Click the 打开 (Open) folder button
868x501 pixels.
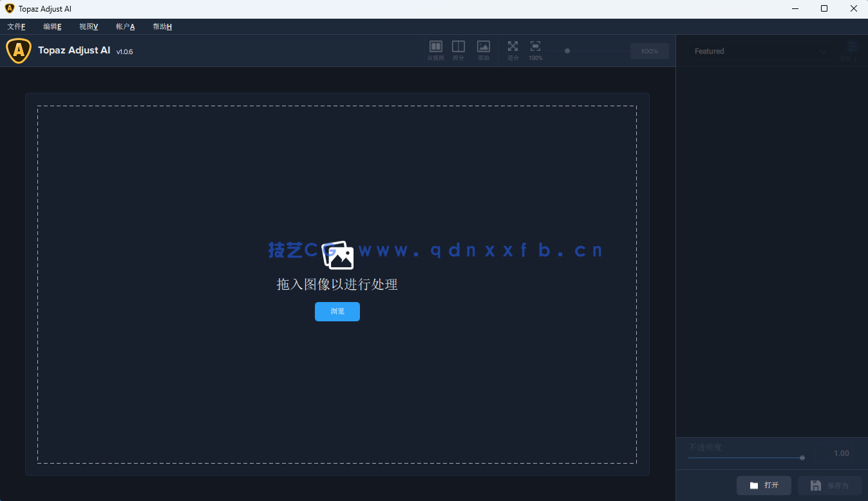pos(764,486)
